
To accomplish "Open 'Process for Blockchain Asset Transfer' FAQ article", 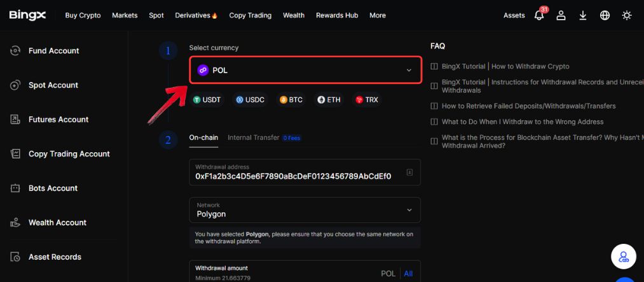I will (x=542, y=142).
